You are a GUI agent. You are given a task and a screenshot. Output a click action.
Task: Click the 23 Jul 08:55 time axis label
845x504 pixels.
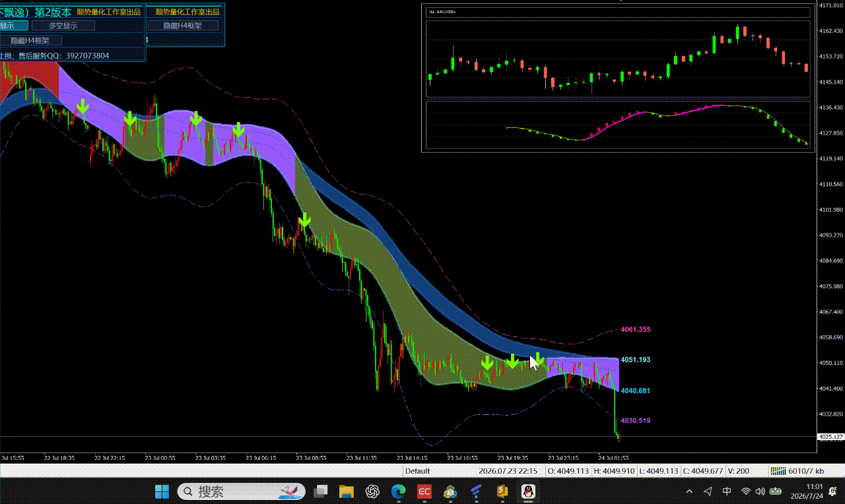pyautogui.click(x=311, y=457)
